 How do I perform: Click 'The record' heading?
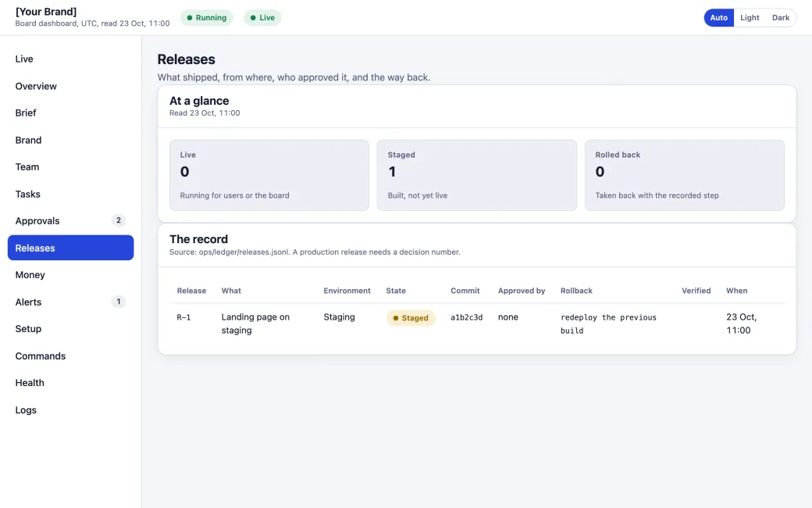pos(199,239)
